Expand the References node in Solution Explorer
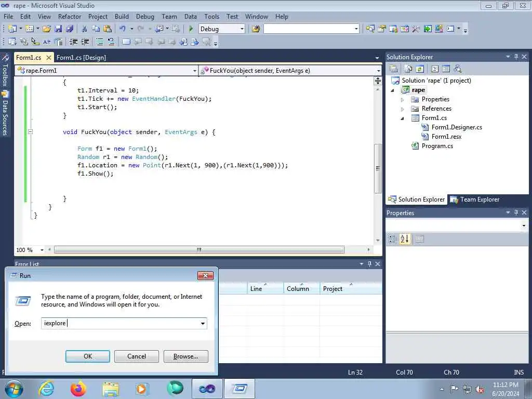Screen dimensions: 532x399 pyautogui.click(x=403, y=109)
